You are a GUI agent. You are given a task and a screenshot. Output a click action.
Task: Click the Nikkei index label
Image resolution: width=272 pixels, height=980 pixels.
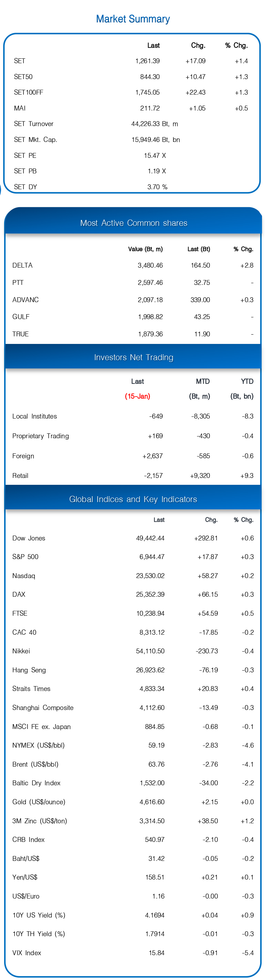[21, 651]
